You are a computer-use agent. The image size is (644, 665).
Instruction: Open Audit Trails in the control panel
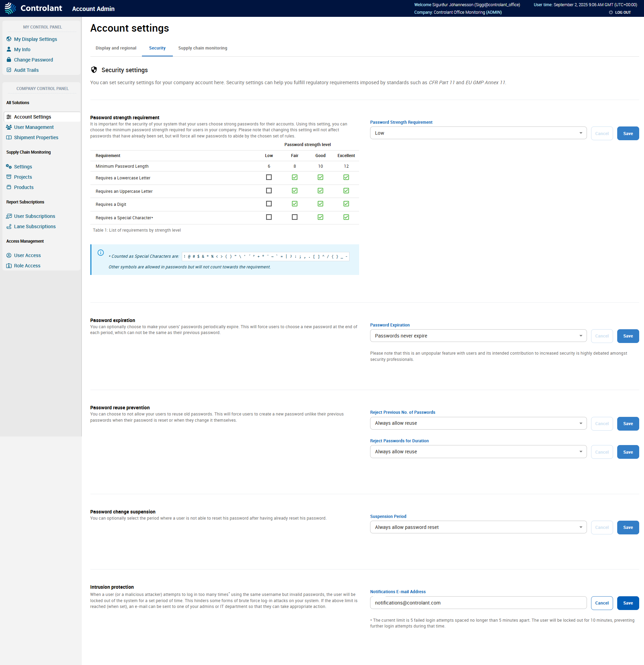[x=26, y=70]
